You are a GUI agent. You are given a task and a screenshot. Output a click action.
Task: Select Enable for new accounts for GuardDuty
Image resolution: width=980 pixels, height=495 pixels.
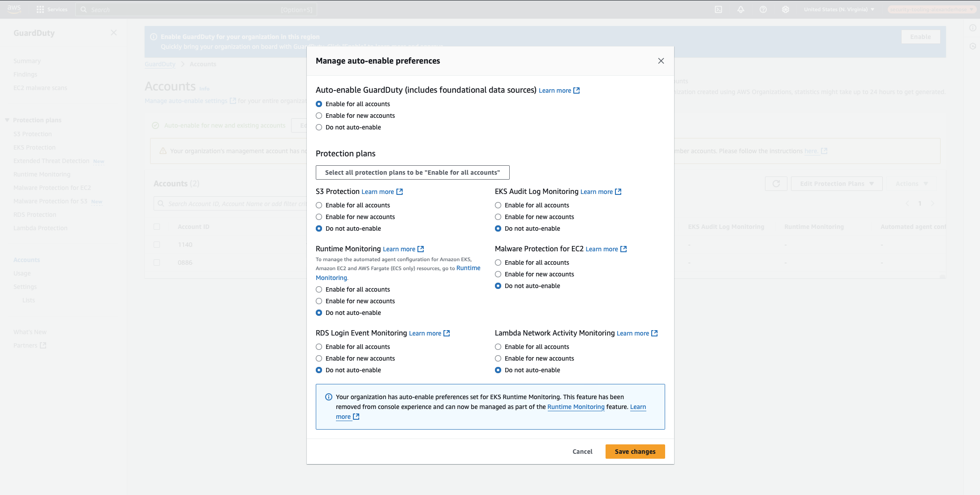319,116
